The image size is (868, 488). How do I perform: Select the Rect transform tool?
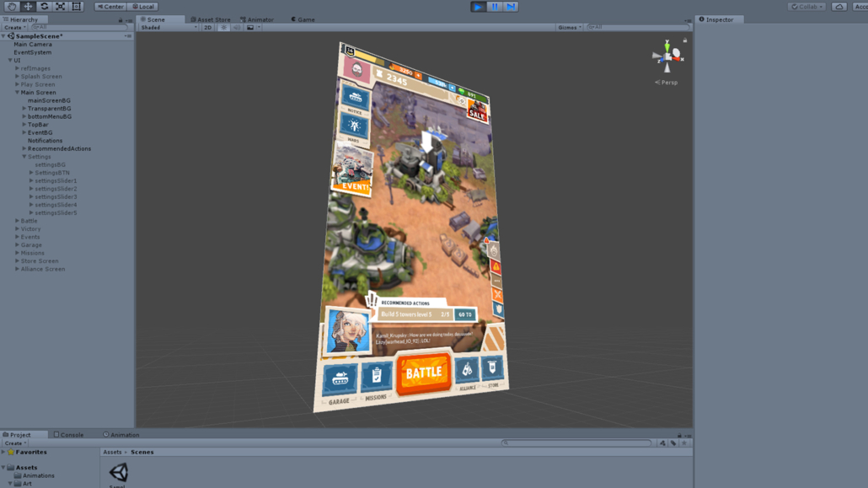[77, 7]
